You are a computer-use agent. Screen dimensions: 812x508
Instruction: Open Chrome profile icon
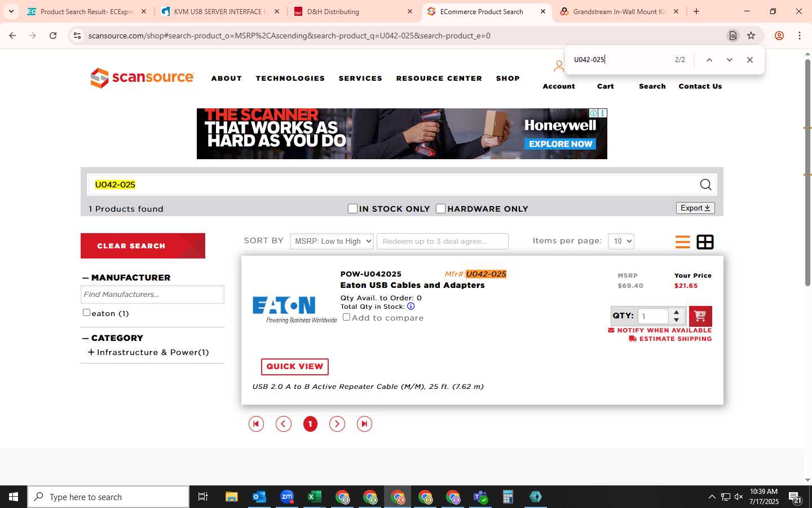click(779, 36)
